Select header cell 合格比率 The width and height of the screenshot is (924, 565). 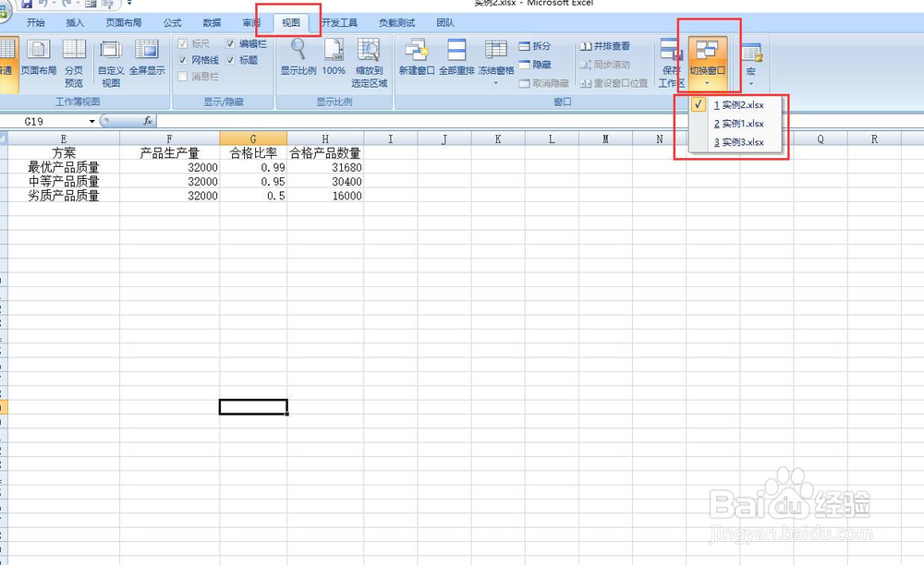(253, 153)
